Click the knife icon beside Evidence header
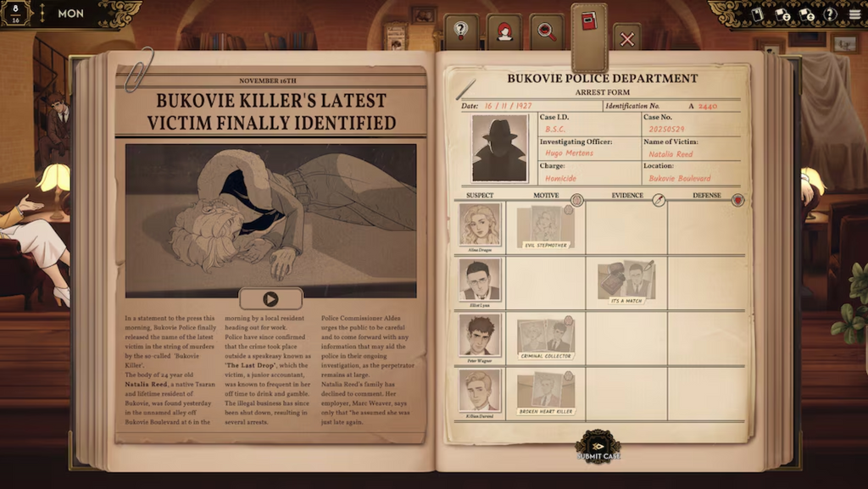The width and height of the screenshot is (868, 489). 658,200
